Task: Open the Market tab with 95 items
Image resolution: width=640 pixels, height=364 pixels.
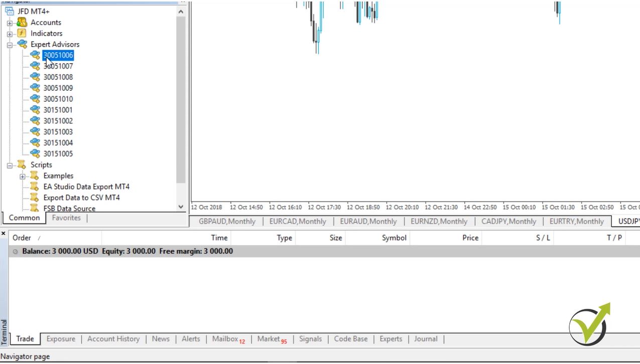Action: pyautogui.click(x=270, y=339)
